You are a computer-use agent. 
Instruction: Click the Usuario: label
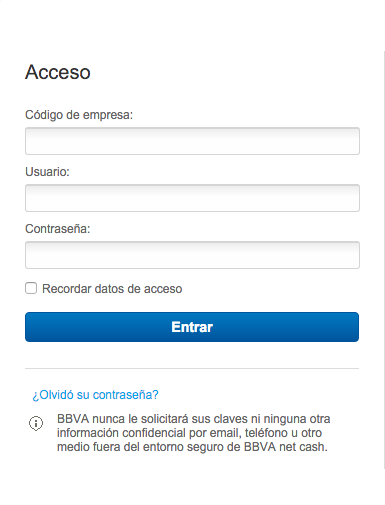point(47,172)
